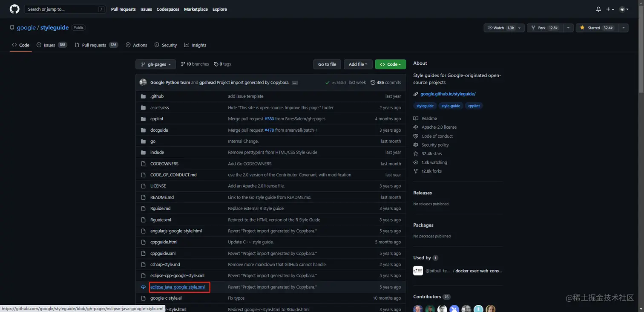The width and height of the screenshot is (644, 312).
Task: Open the go folder
Action: [153, 141]
